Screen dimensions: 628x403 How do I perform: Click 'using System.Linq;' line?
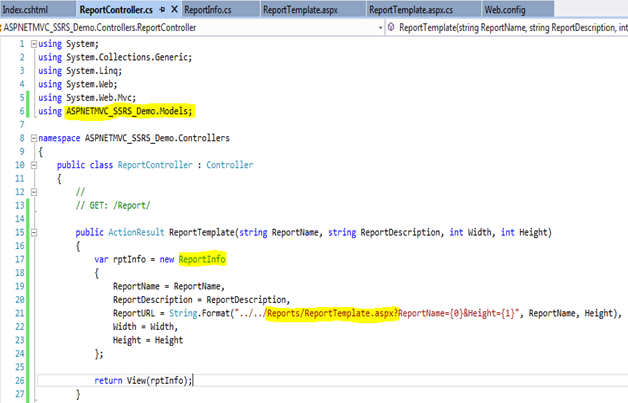point(80,71)
